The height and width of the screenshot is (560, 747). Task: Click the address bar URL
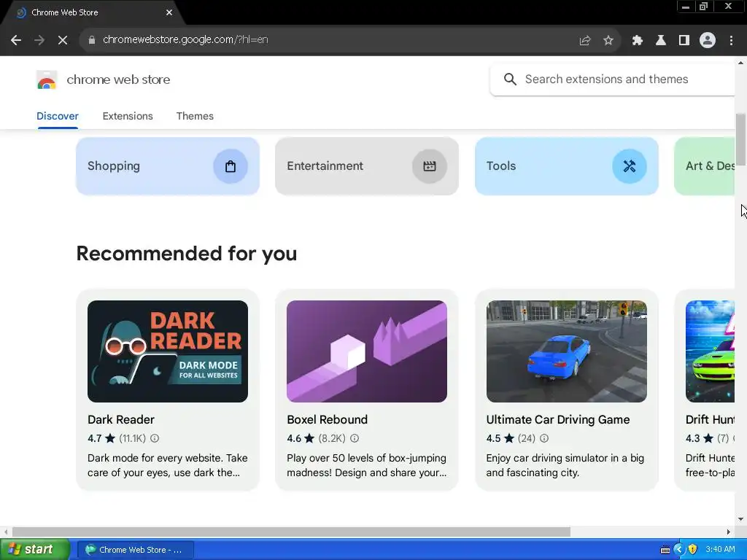[185, 40]
